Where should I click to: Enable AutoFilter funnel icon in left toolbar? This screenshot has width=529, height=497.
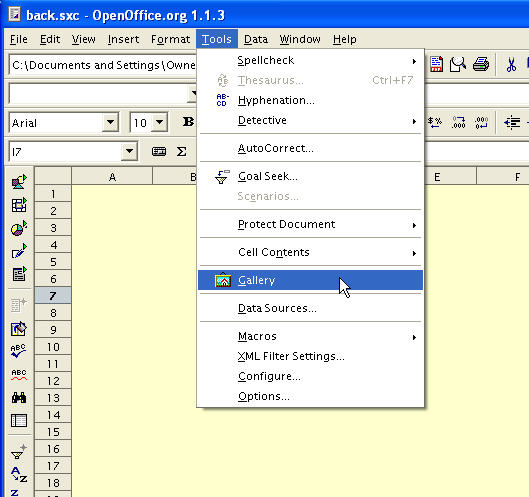19,452
